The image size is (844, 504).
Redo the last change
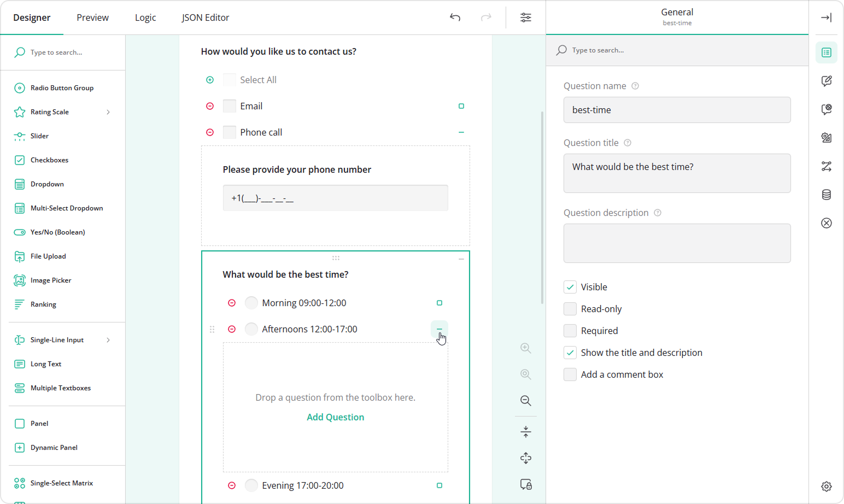point(486,17)
